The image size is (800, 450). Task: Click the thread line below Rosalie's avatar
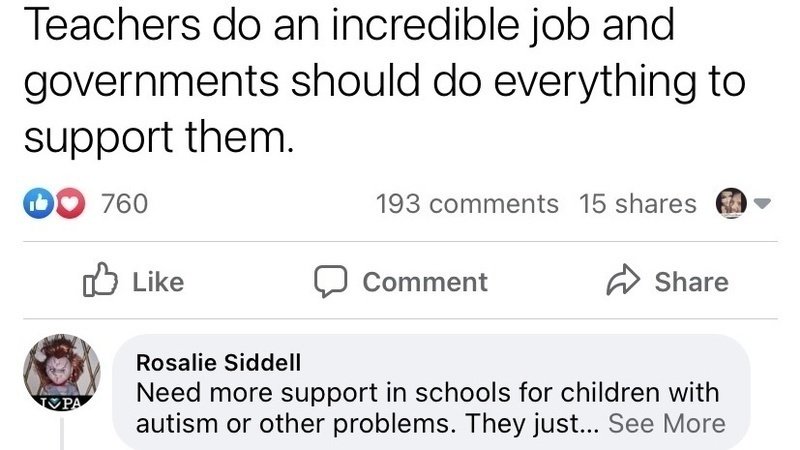63,435
